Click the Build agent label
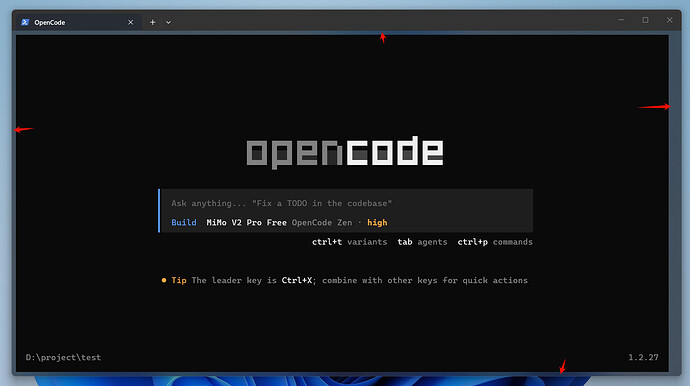 (x=184, y=223)
